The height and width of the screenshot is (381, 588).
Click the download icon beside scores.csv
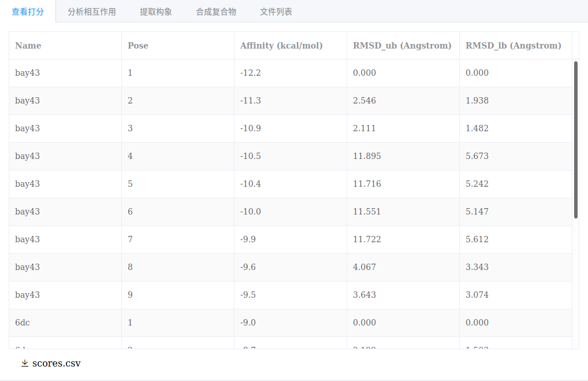click(x=25, y=363)
